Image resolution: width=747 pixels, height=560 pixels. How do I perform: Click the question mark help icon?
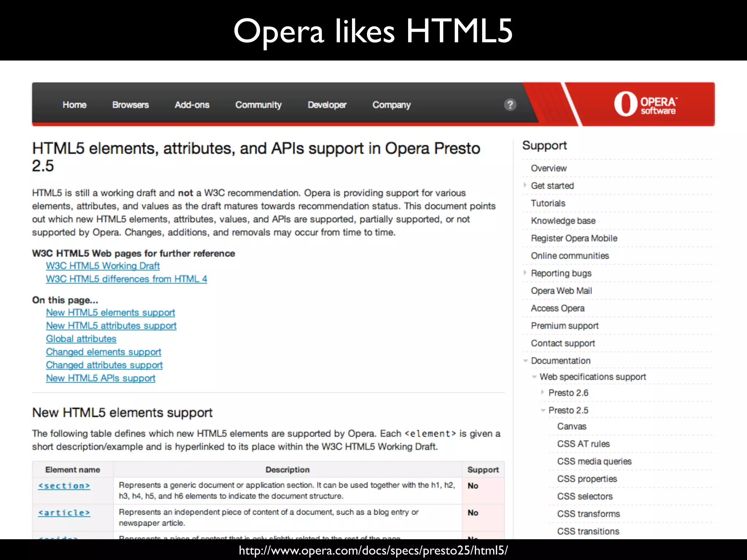point(510,105)
